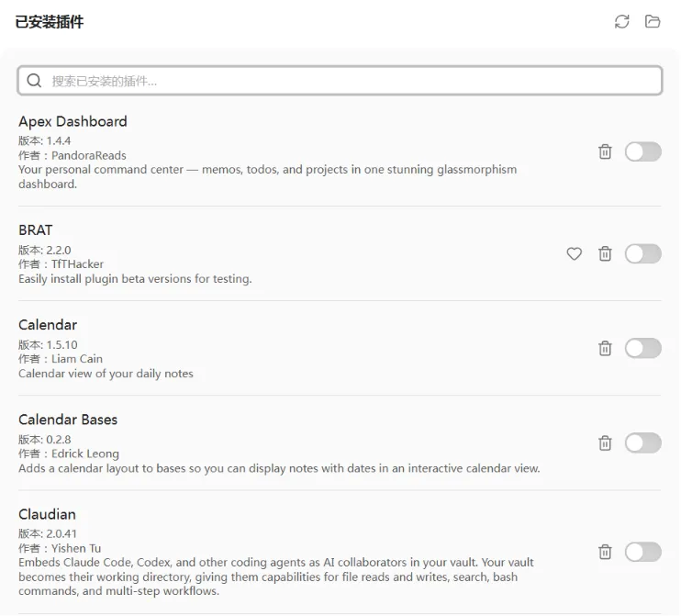Viewport: 681px width, 616px height.
Task: Select the Apex Dashboard plugin name
Action: [x=73, y=121]
